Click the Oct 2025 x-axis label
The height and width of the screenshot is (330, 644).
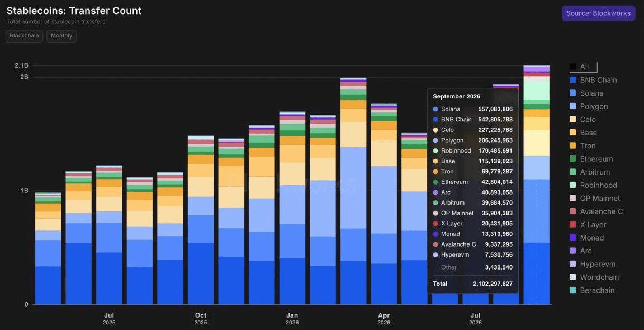(201, 318)
